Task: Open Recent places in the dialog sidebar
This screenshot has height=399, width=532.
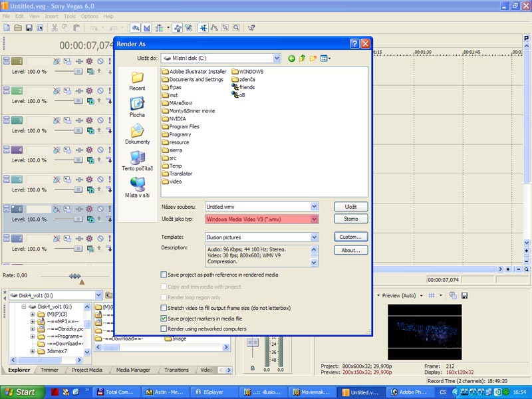Action: click(x=137, y=81)
